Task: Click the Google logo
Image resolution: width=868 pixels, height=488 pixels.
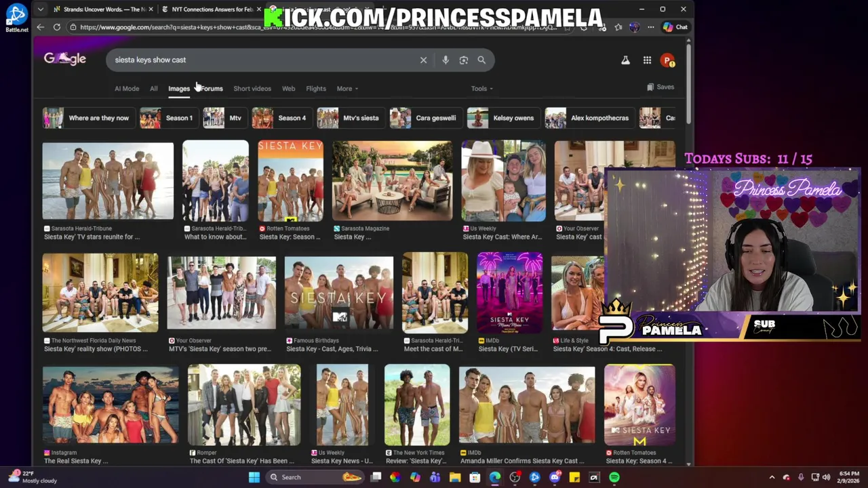Action: (x=65, y=59)
